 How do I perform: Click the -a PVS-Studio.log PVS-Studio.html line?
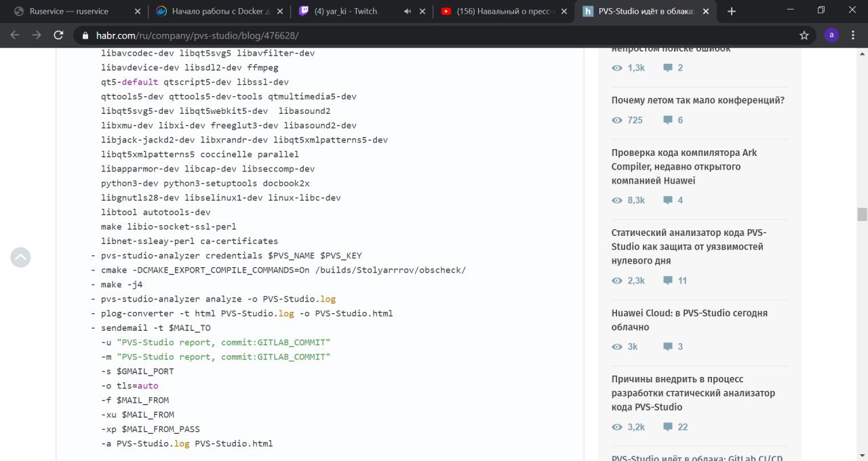[x=186, y=443]
